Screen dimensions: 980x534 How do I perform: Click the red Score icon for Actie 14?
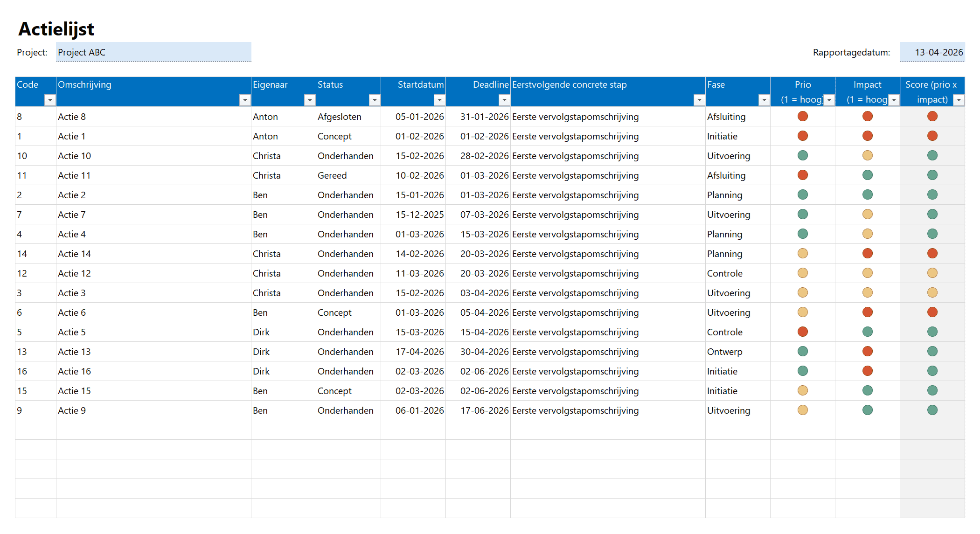(x=932, y=253)
